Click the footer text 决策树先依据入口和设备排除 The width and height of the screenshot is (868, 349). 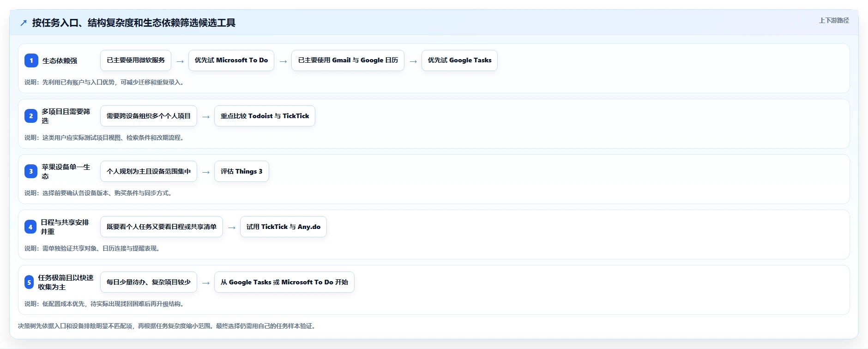pyautogui.click(x=168, y=326)
